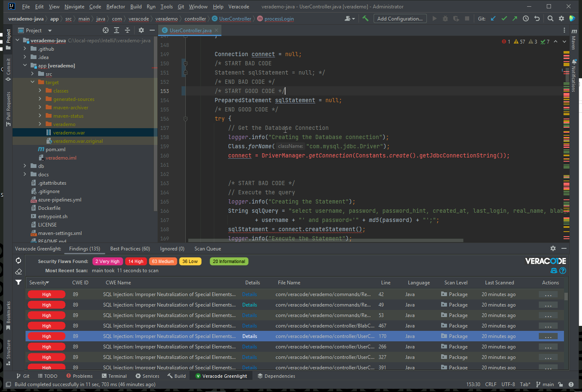The width and height of the screenshot is (582, 392).
Task: Open actions button for line 42 finding
Action: click(548, 294)
